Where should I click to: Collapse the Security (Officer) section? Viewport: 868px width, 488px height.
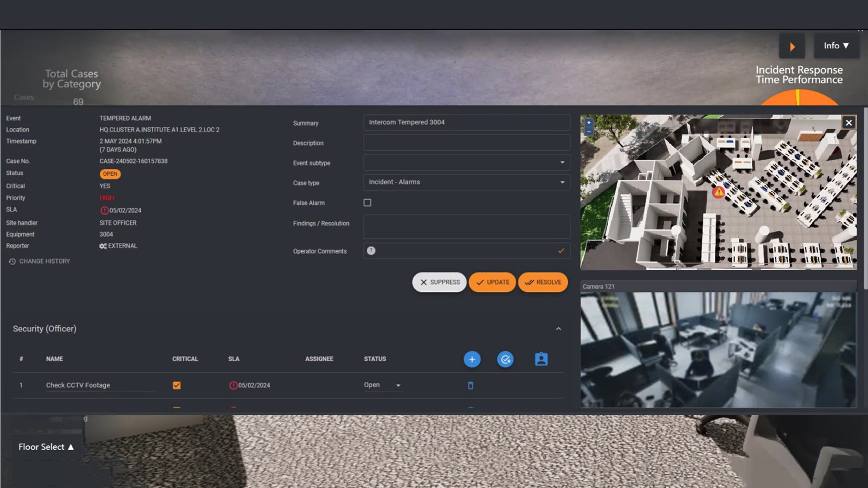point(558,329)
